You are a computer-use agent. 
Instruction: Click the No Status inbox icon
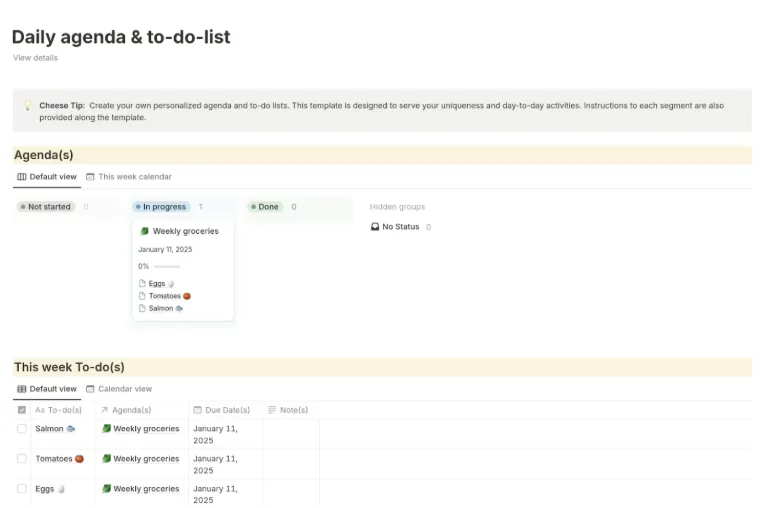[375, 227]
